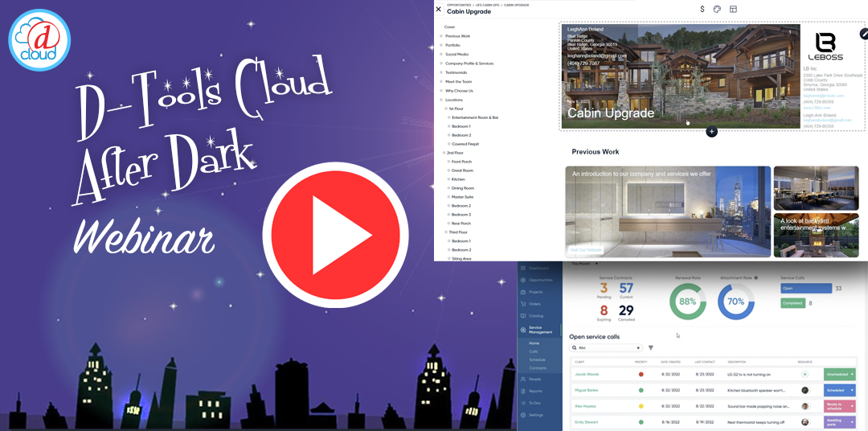Click the d cloud logo badge
Screen dimensions: 868x431
[39, 40]
